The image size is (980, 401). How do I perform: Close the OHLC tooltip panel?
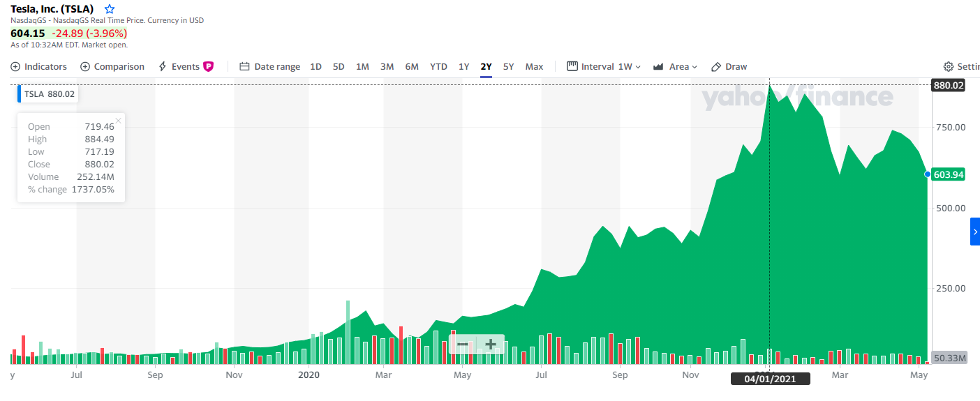point(118,121)
